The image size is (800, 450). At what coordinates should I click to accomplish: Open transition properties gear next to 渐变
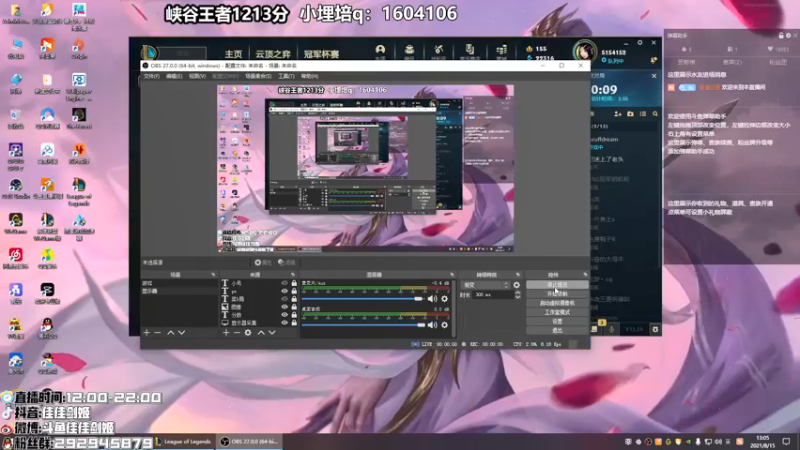[x=517, y=285]
